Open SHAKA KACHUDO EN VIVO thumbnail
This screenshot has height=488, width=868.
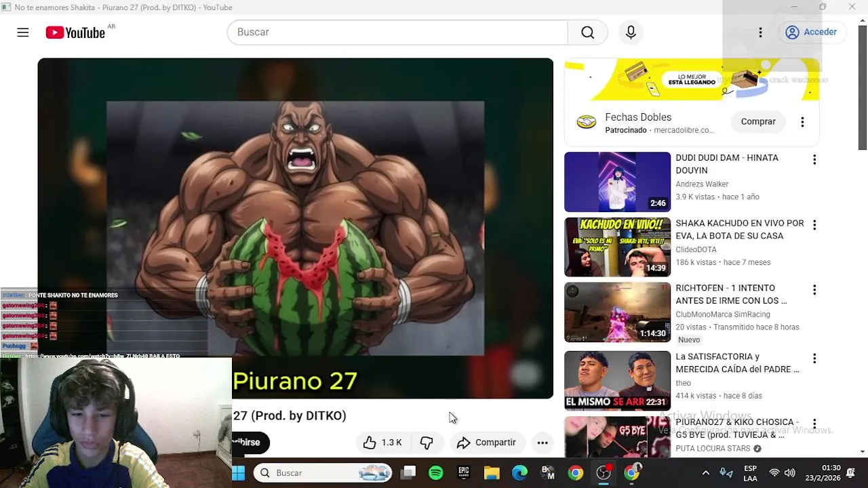tap(617, 247)
